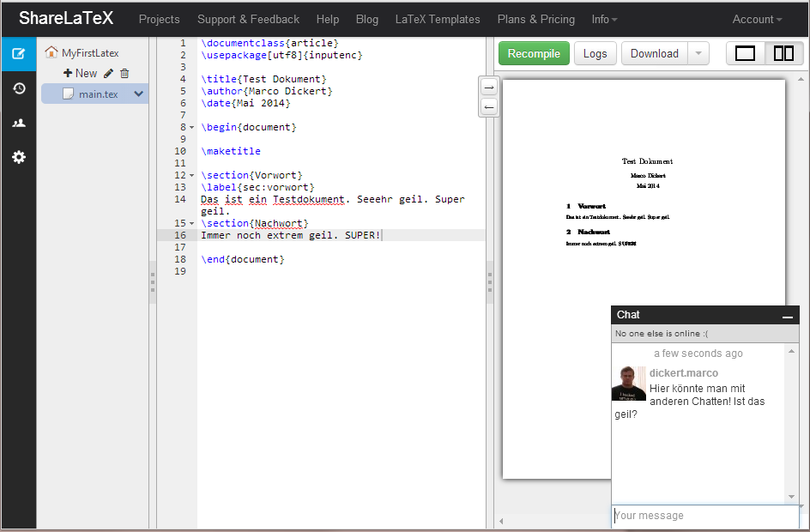810x532 pixels.
Task: Open the Projects menu item
Action: click(x=157, y=19)
